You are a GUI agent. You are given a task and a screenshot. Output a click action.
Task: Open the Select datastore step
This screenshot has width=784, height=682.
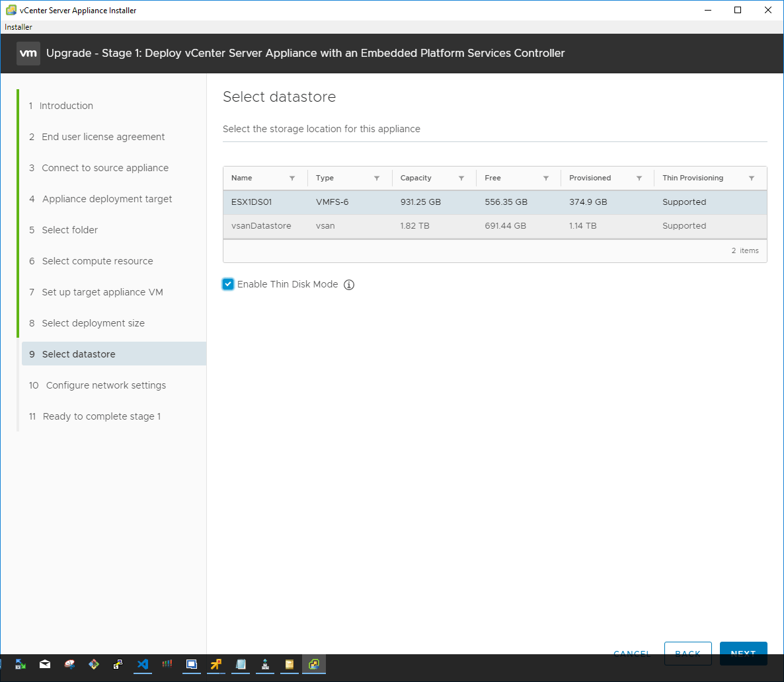[x=114, y=354]
